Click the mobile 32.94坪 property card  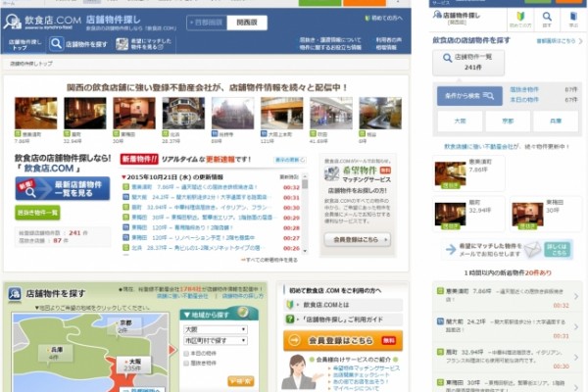click(468, 214)
